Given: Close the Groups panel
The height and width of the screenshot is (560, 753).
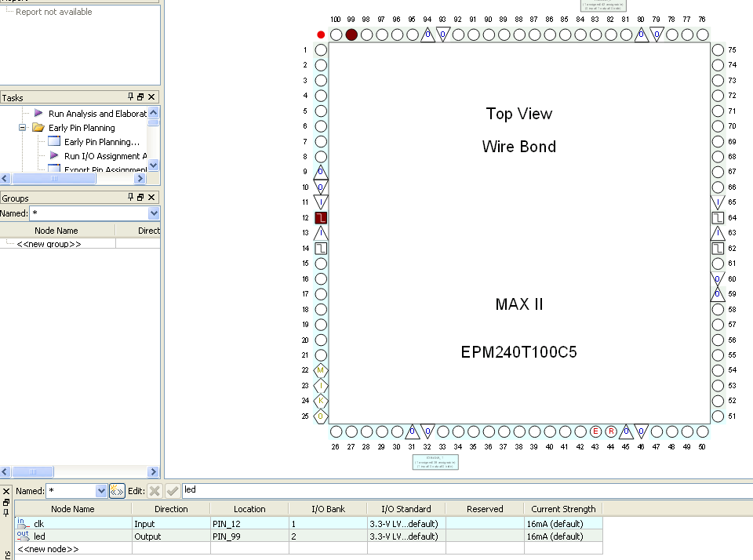Looking at the screenshot, I should [151, 198].
